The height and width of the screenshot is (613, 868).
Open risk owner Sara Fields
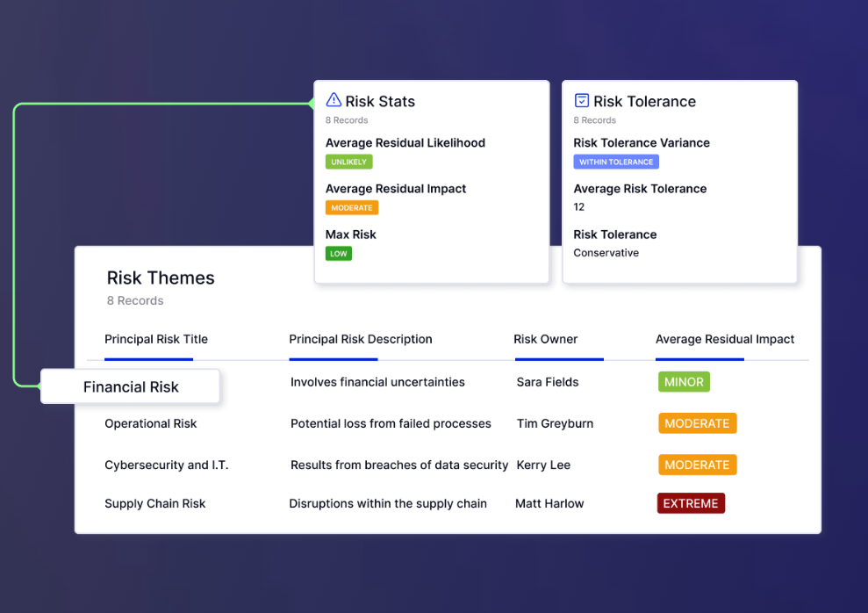(x=547, y=381)
